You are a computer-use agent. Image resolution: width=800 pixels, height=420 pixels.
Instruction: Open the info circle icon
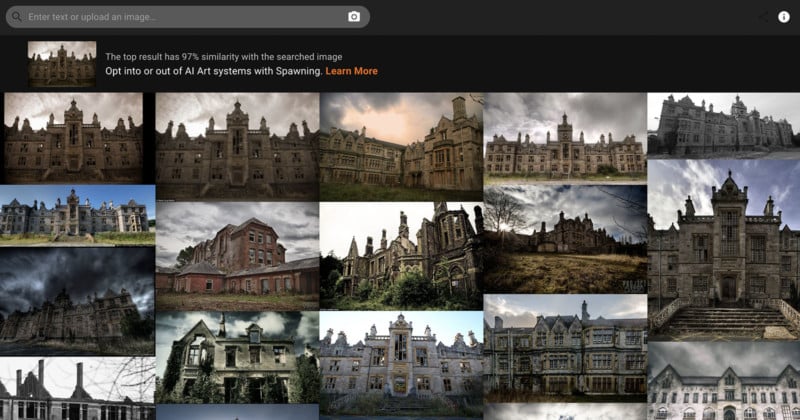[x=784, y=17]
